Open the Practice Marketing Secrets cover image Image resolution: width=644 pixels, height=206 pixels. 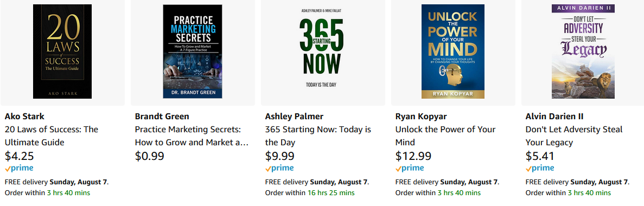193,51
